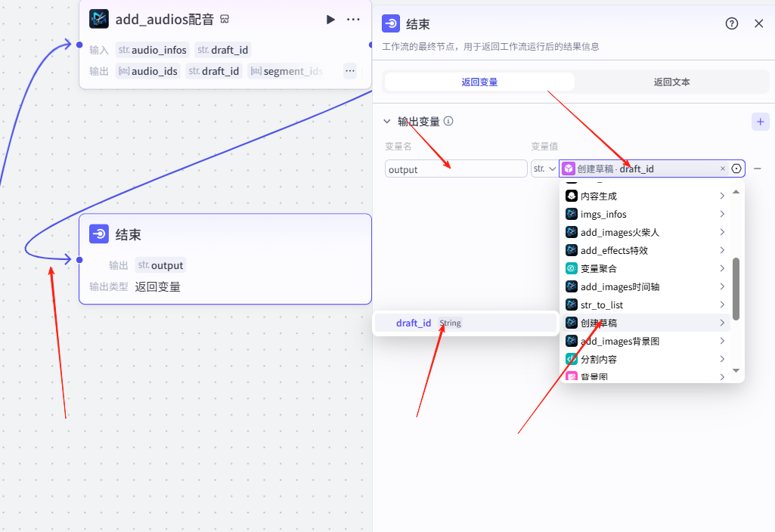This screenshot has width=775, height=532.
Task: Add a new output variable with plus
Action: pos(760,122)
